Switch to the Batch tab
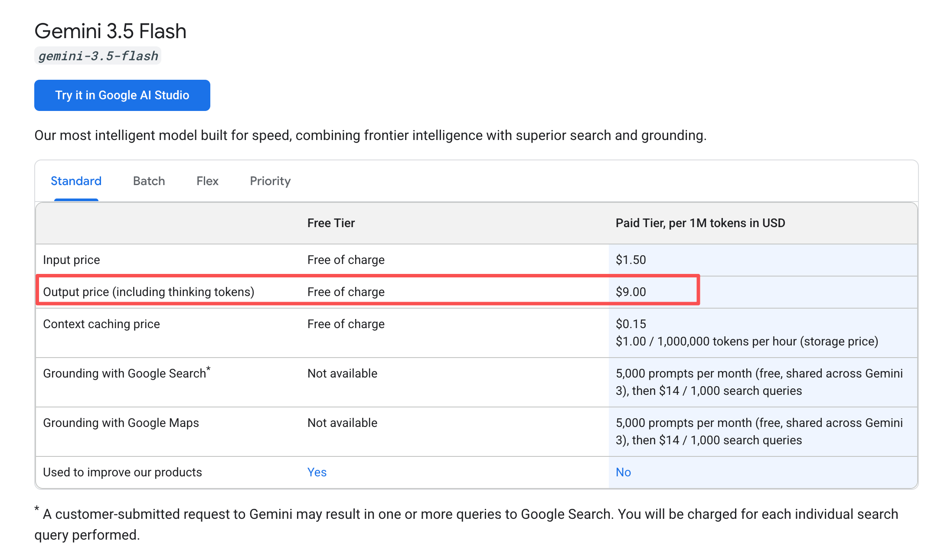Viewport: 941px width, 560px height. 149,181
